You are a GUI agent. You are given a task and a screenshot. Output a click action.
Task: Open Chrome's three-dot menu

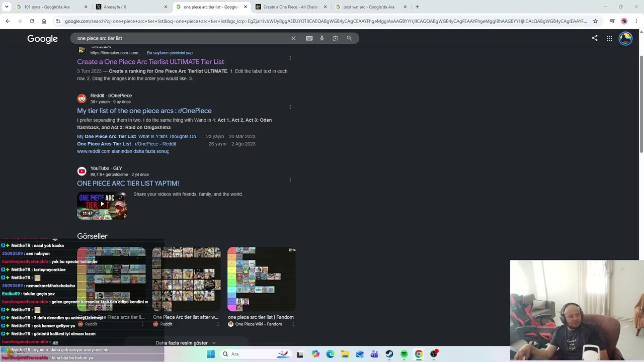[x=636, y=21]
